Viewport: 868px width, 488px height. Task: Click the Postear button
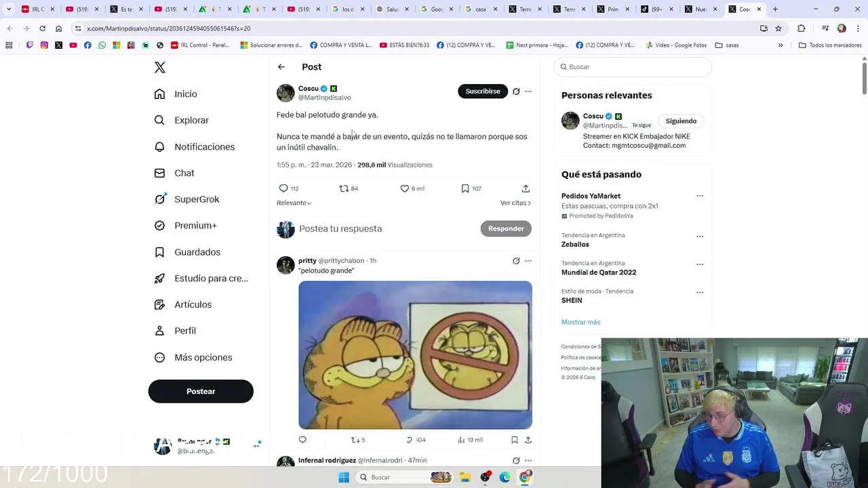click(201, 391)
